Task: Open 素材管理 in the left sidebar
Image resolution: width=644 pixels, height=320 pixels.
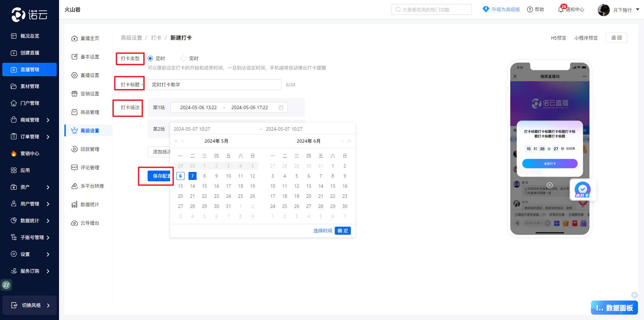Action: click(30, 86)
